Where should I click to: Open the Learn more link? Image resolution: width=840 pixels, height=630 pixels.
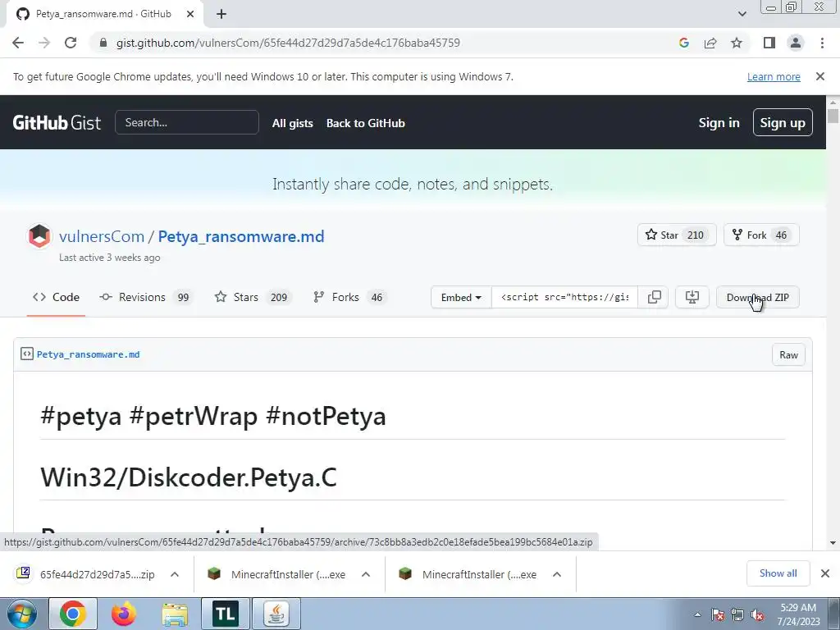774,76
